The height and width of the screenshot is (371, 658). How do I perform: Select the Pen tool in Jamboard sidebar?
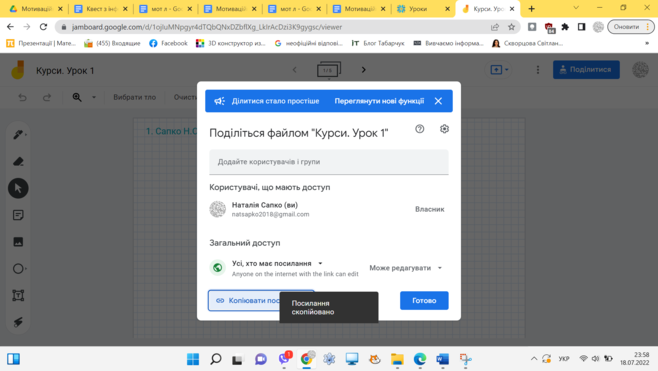click(18, 135)
